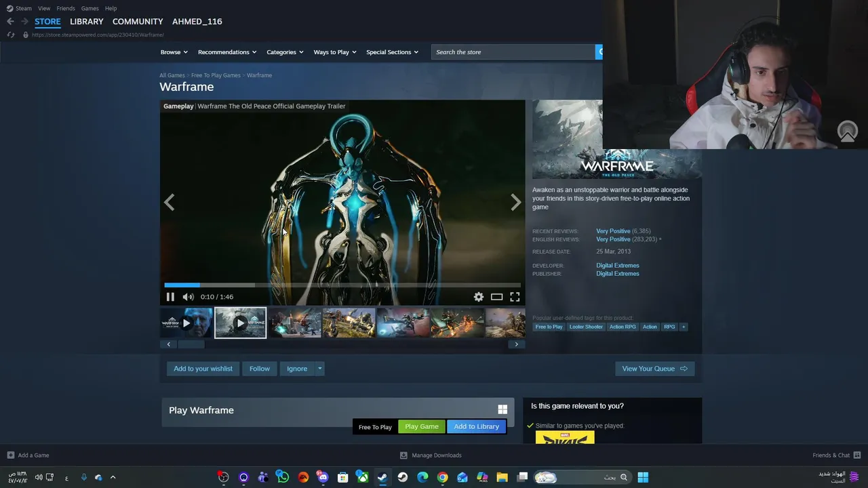868x488 pixels.
Task: Click the green Play Game button
Action: click(x=422, y=426)
